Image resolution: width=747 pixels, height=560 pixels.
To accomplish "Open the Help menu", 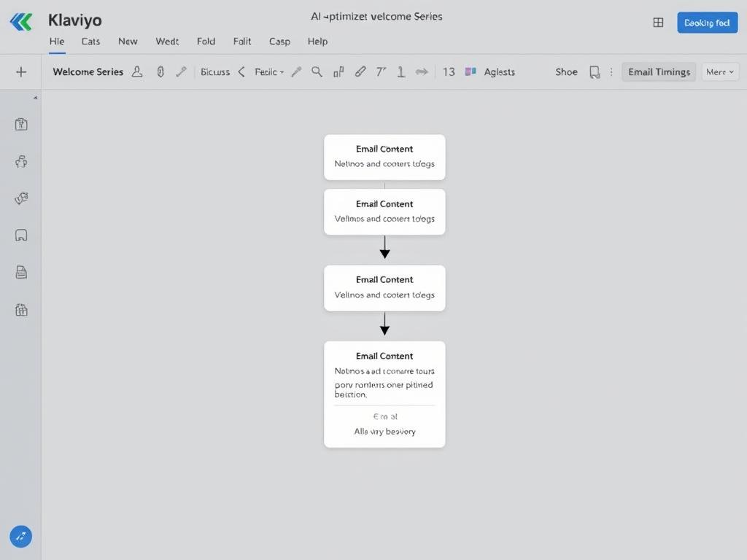I will tap(317, 42).
